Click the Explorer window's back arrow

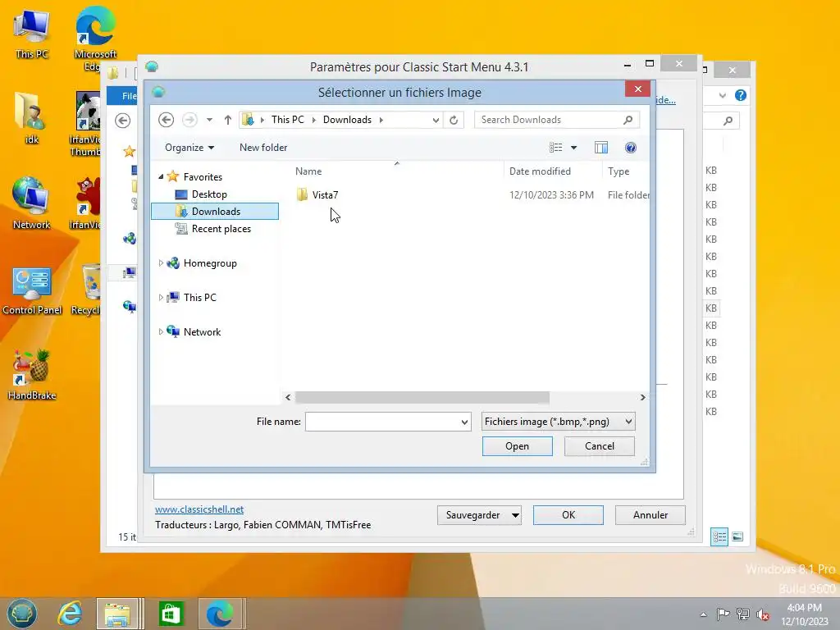[x=123, y=121]
